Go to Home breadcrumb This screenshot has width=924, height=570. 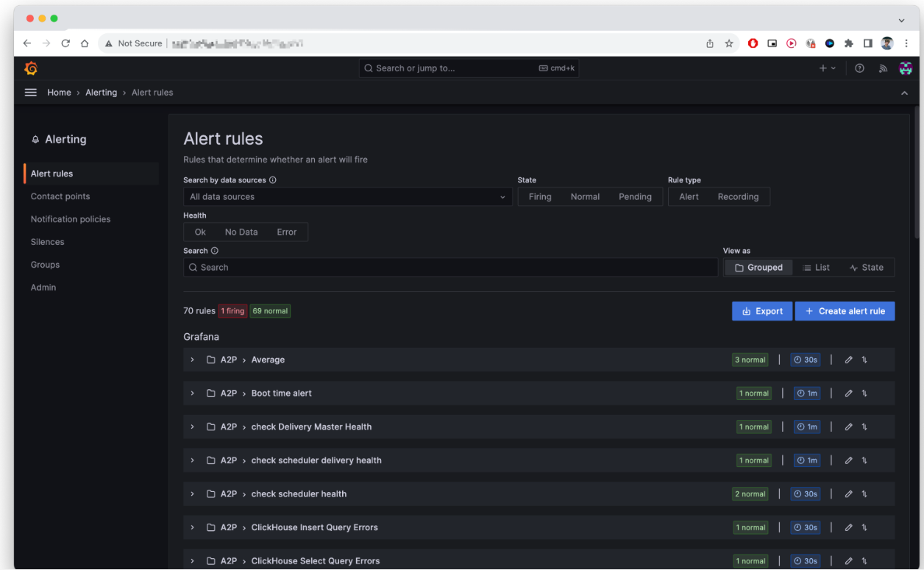(60, 93)
